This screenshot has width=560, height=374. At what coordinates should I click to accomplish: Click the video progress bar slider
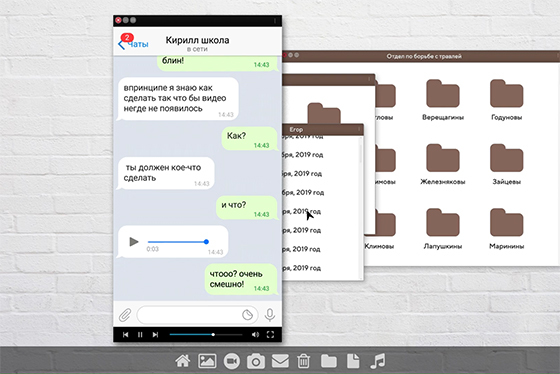pyautogui.click(x=206, y=335)
